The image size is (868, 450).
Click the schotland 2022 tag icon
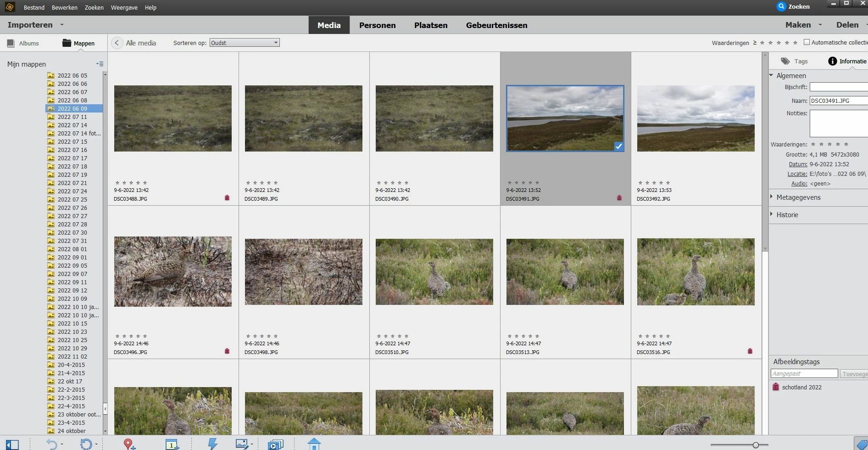(776, 387)
